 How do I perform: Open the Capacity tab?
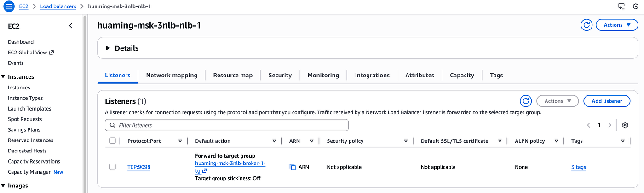click(462, 75)
